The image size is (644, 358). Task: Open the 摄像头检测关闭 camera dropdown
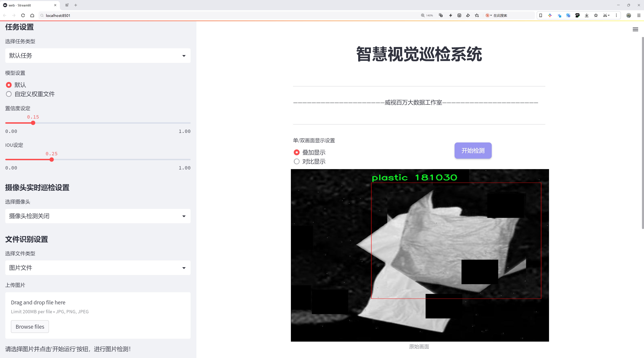coord(98,216)
